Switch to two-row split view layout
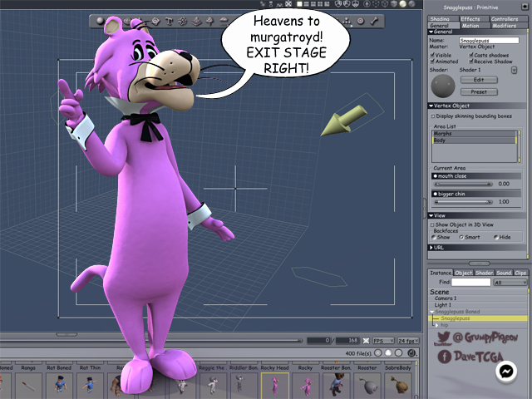The width and height of the screenshot is (532, 399). (306, 4)
